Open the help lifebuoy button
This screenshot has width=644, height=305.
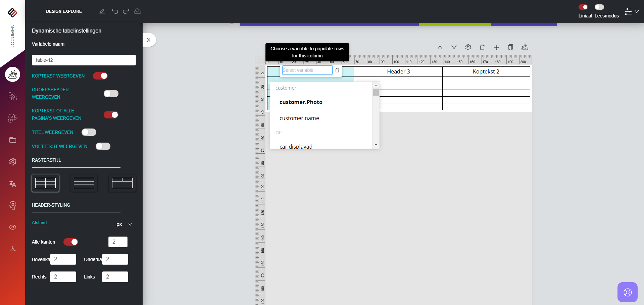627,292
